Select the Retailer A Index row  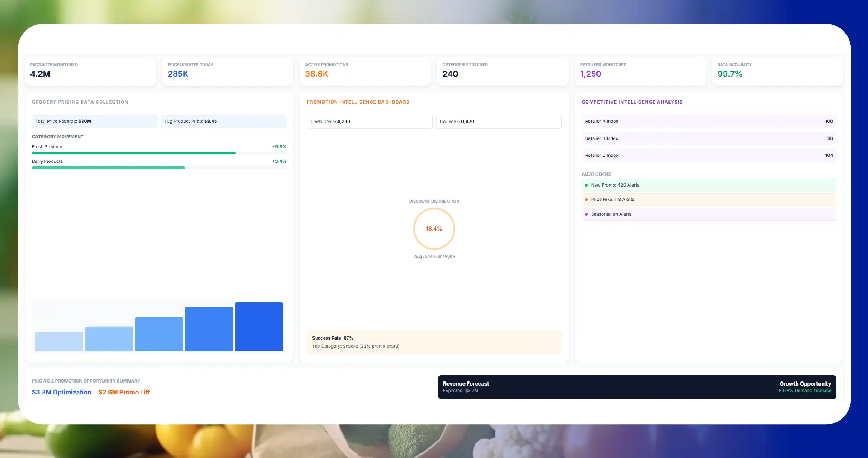pos(709,121)
